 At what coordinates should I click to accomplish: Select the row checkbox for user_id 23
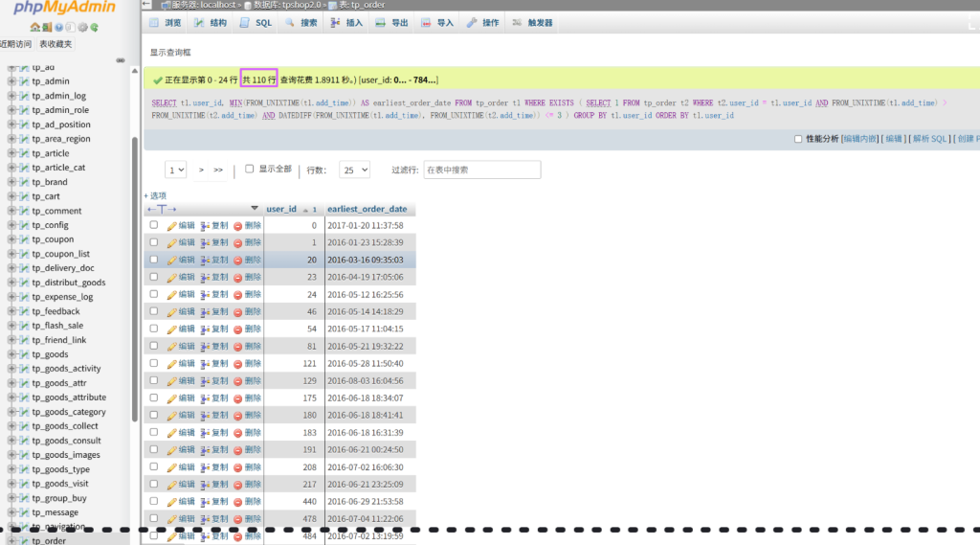click(x=154, y=277)
